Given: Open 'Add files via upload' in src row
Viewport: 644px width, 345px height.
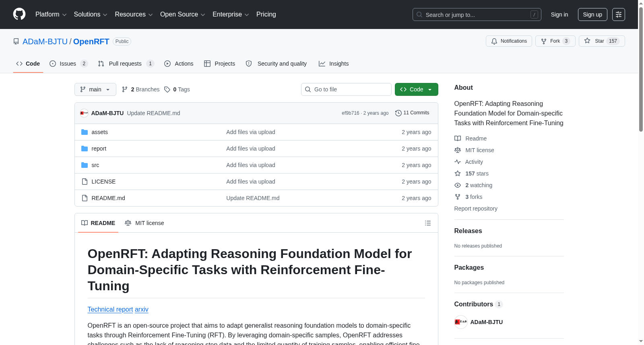Looking at the screenshot, I should 251,165.
